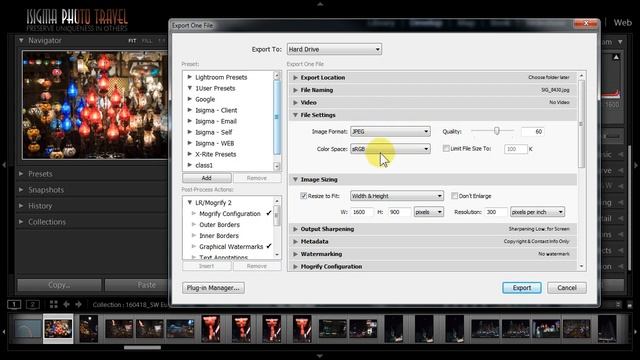This screenshot has width=640, height=360.
Task: Expand the Isigma - Client preset folder
Action: coord(190,110)
